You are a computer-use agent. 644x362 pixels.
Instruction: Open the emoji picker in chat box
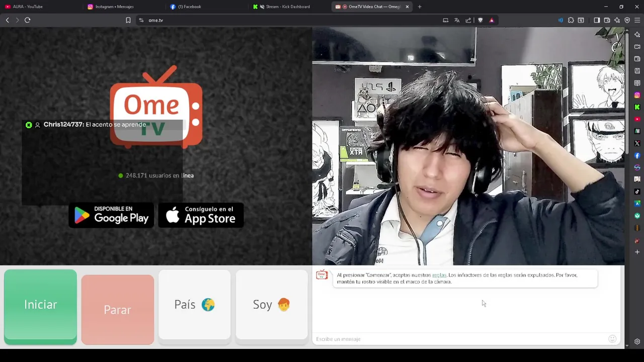612,339
